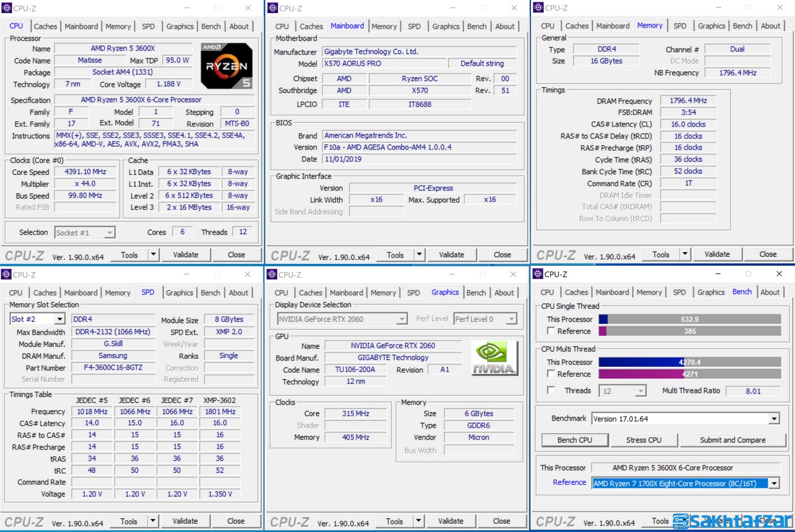Screen dimensions: 795x532
Task: Click Close button in Mainboard tab window
Action: 502,255
